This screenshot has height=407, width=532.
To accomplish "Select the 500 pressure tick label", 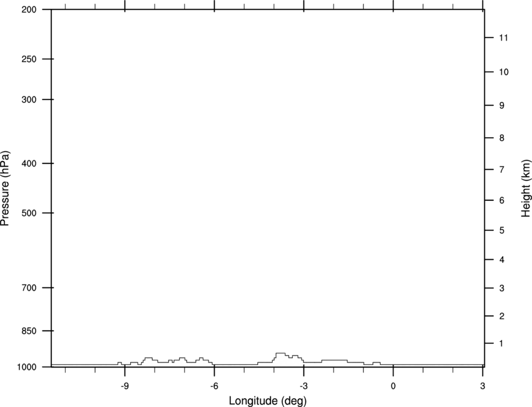I will [x=29, y=213].
